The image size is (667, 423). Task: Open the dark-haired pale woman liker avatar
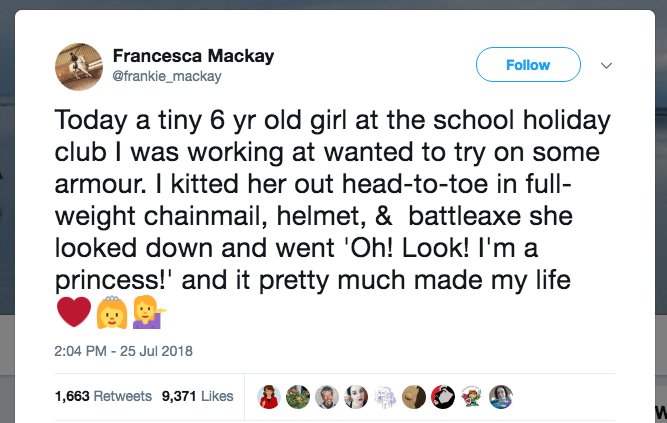click(355, 396)
